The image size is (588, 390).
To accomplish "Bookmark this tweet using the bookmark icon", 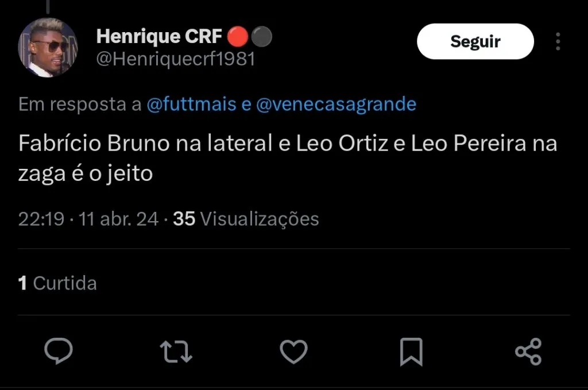I will coord(411,352).
